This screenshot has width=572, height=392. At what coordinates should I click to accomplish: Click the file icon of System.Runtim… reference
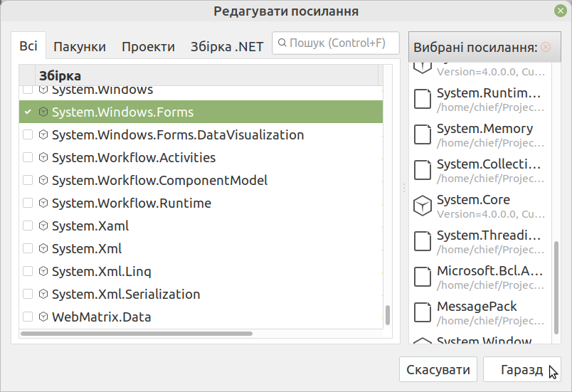coord(423,99)
